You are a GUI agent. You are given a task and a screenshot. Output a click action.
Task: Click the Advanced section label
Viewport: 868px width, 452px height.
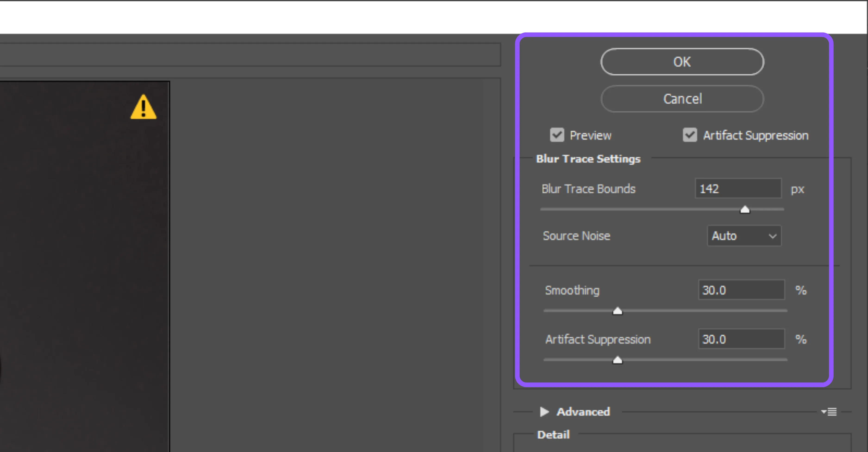(x=583, y=411)
